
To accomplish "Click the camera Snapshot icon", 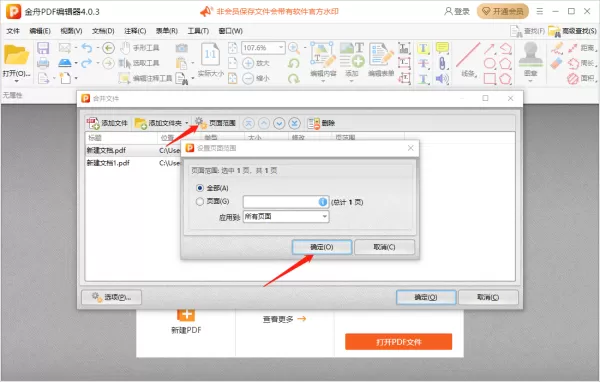I will (x=181, y=48).
